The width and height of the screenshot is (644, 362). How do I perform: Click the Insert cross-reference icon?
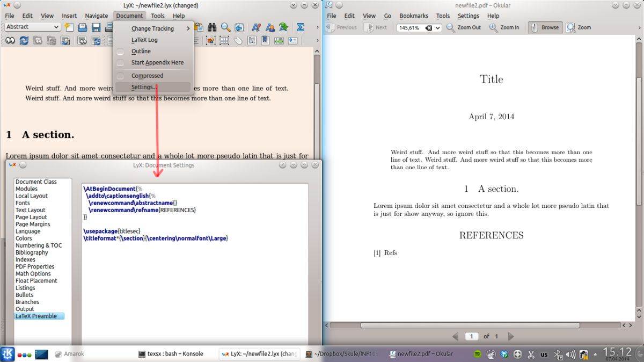click(252, 40)
